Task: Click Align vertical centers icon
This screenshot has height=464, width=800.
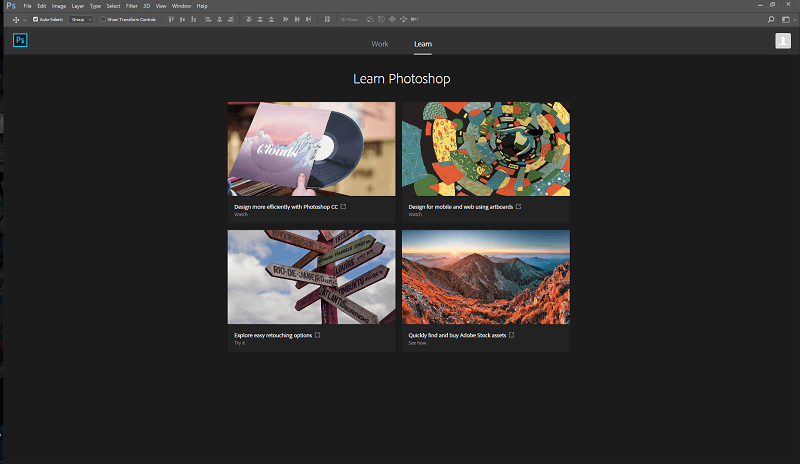Action: click(x=182, y=19)
